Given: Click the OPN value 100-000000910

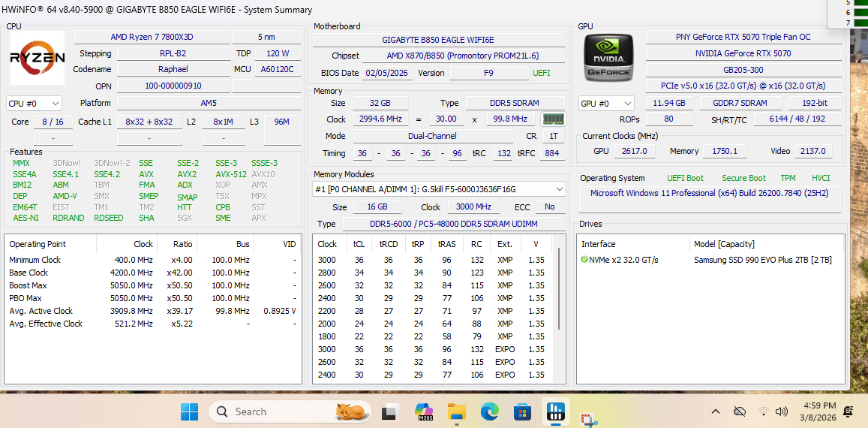Looking at the screenshot, I should click(173, 86).
